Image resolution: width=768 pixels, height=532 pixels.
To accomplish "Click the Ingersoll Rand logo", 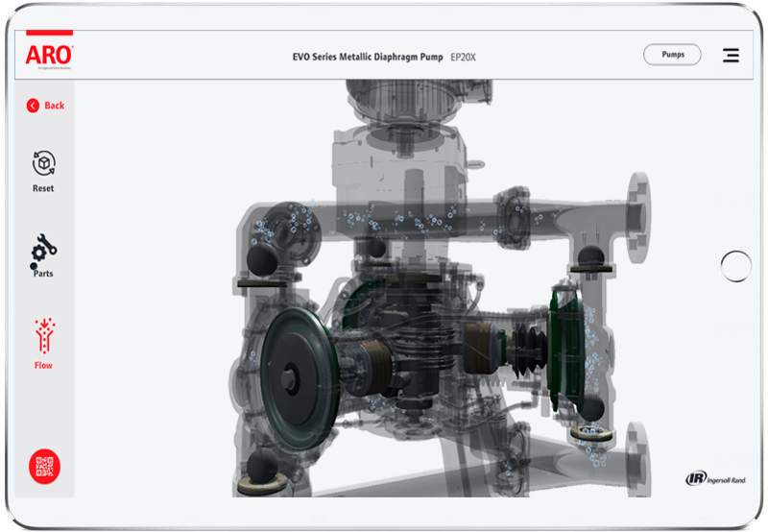I will (715, 478).
